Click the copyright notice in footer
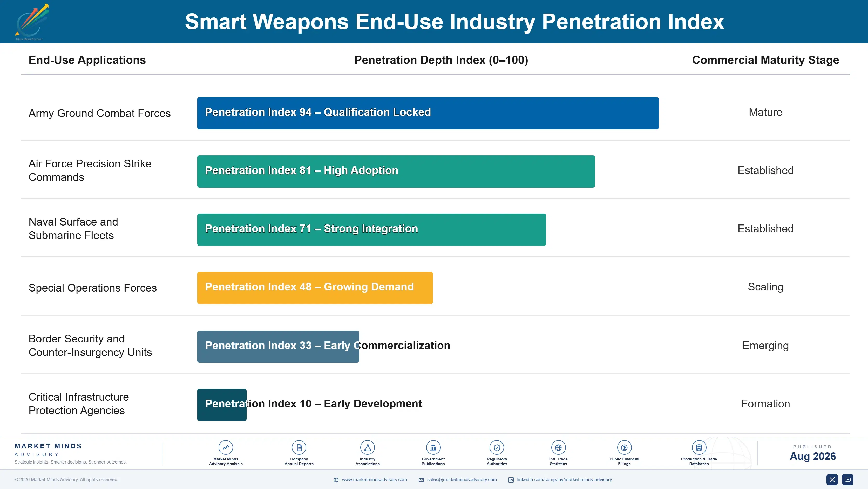This screenshot has height=489, width=868. coord(66,480)
